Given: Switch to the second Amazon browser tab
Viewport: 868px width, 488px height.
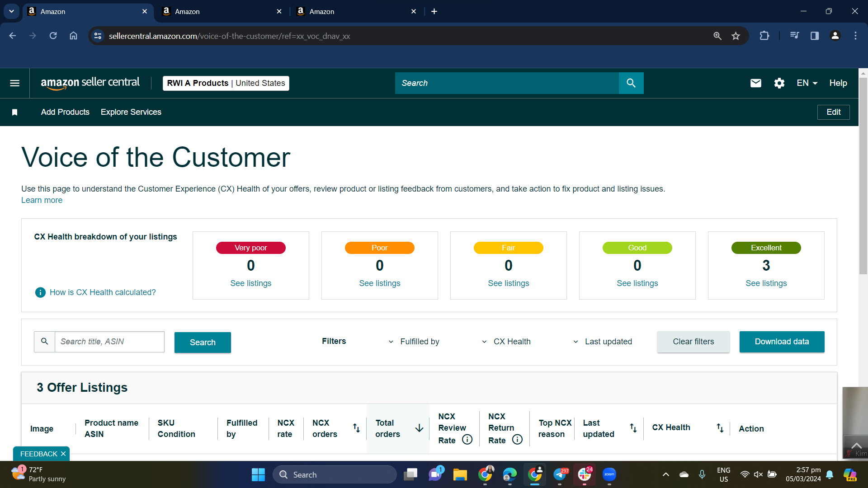Looking at the screenshot, I should pyautogui.click(x=222, y=11).
